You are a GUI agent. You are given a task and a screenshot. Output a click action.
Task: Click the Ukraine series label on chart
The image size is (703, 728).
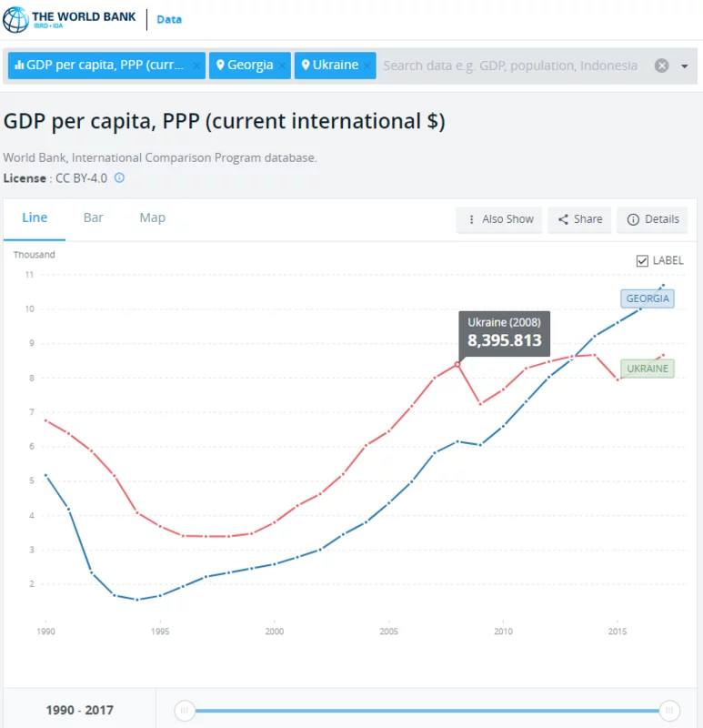(647, 369)
